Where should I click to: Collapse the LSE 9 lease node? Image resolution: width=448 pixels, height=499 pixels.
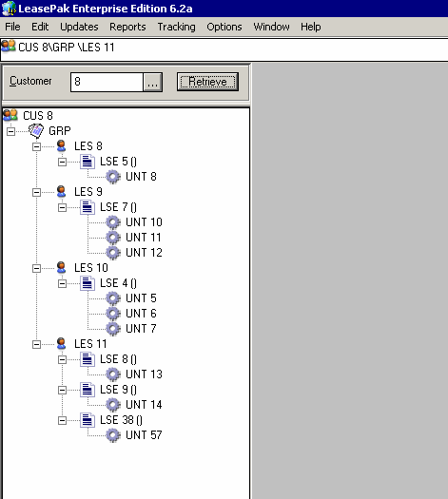[63, 390]
